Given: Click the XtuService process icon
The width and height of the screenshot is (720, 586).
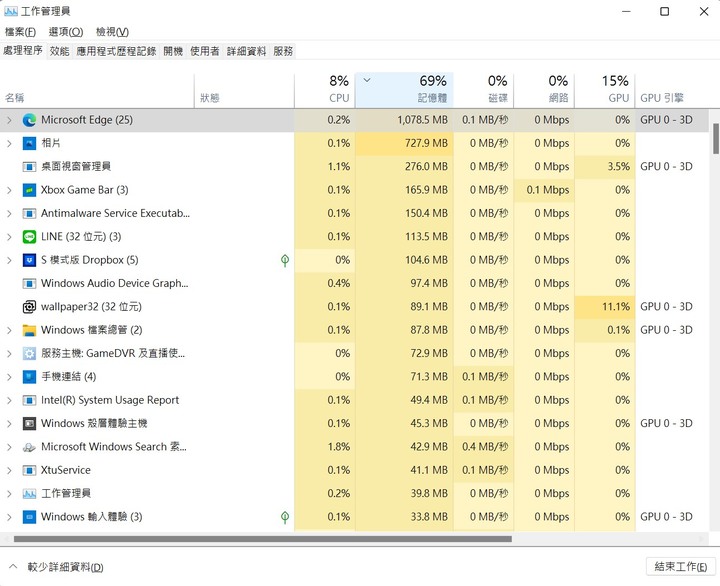Looking at the screenshot, I should tap(29, 470).
